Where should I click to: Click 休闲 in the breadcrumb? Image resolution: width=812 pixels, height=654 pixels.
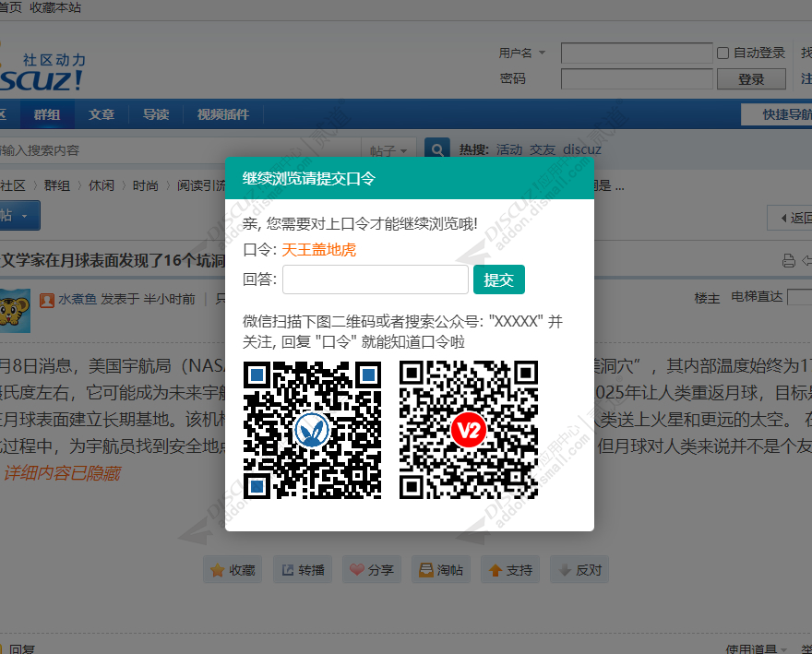click(101, 185)
